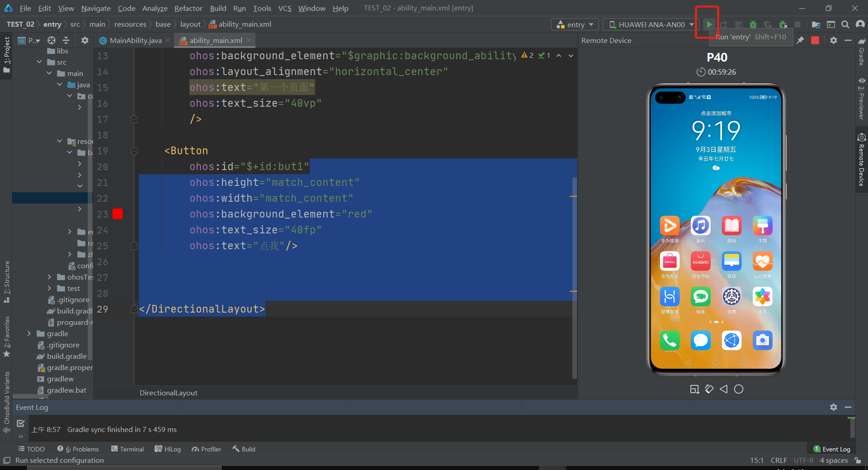
Task: Click the screenshot square icon below the phone
Action: tap(694, 389)
